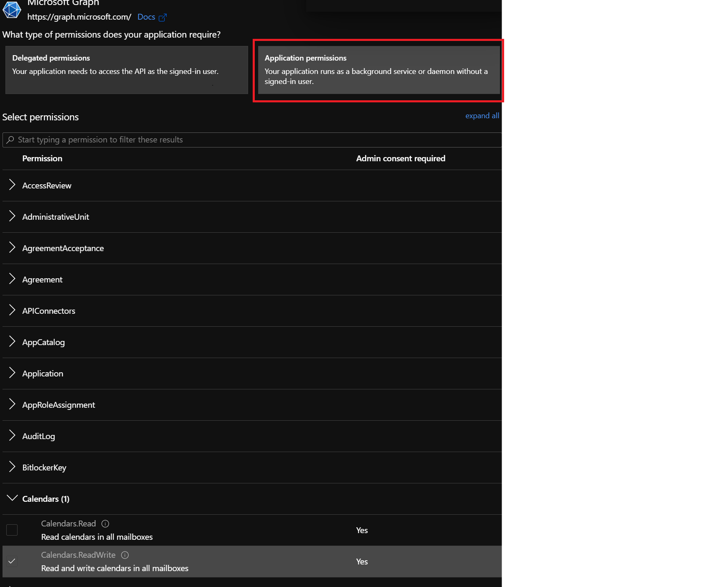Click the Admin consent required column header

pos(401,158)
